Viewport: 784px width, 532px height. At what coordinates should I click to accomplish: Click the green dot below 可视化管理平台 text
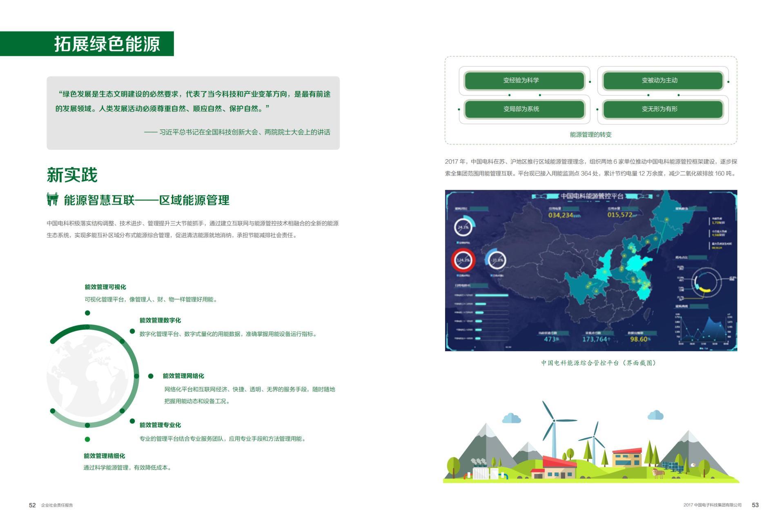pos(87,313)
